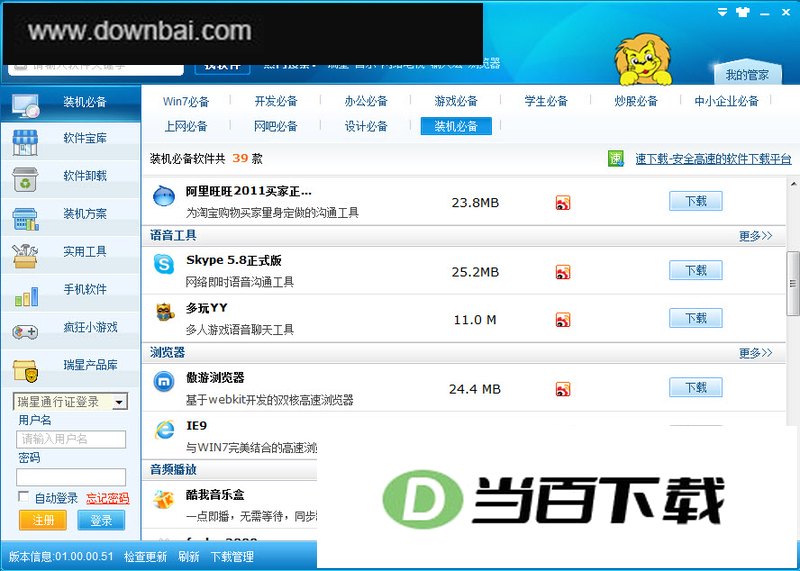Click the 密码 input field
This screenshot has height=571, width=800.
(x=71, y=477)
